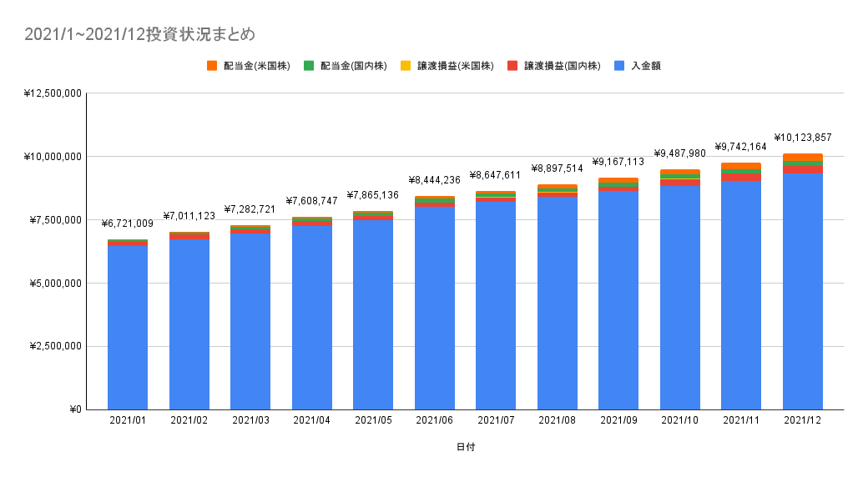Click the 譲渡損益(国内株) legend text
This screenshot has height=477, width=868.
[x=563, y=66]
